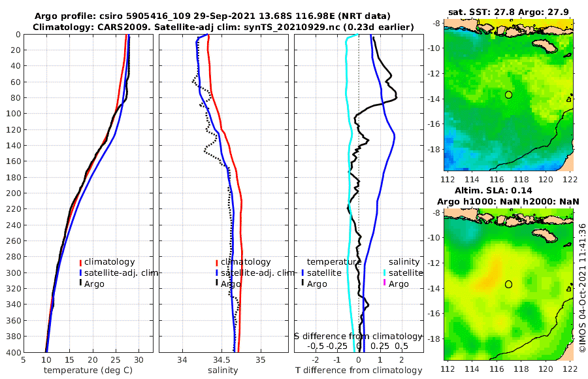Click the IMOS timestamp text on right edge
The image size is (588, 379).
click(582, 288)
